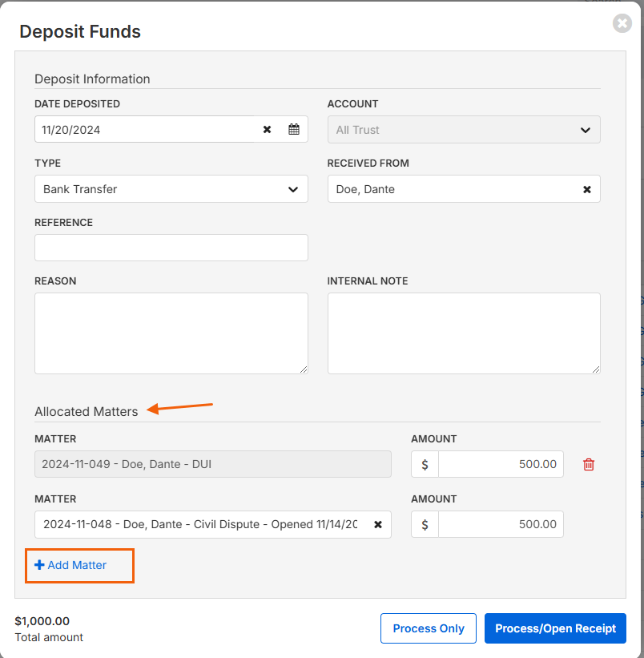Click the plus icon beside Add Matter
This screenshot has height=658, width=644.
(x=39, y=565)
